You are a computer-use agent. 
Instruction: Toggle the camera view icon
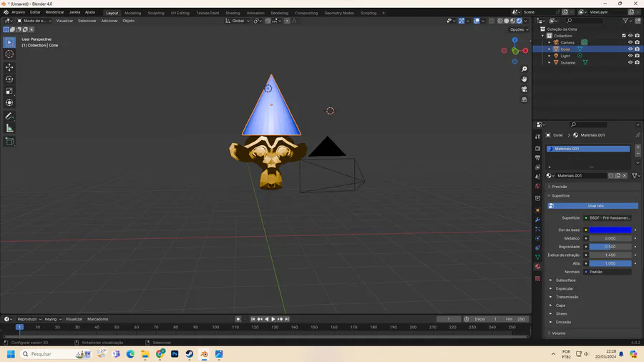point(524,89)
